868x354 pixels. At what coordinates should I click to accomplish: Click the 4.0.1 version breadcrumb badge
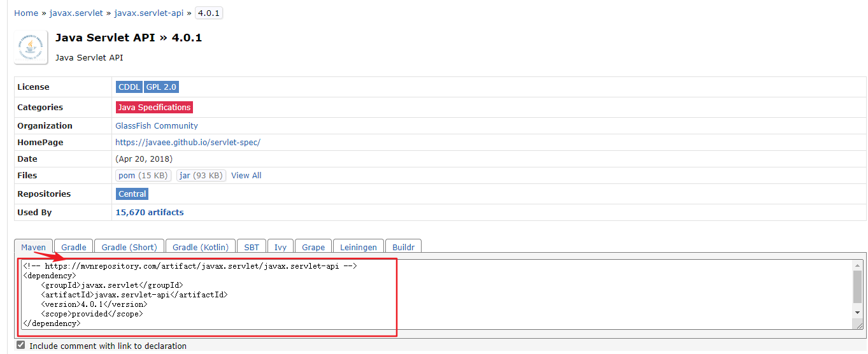tap(209, 13)
